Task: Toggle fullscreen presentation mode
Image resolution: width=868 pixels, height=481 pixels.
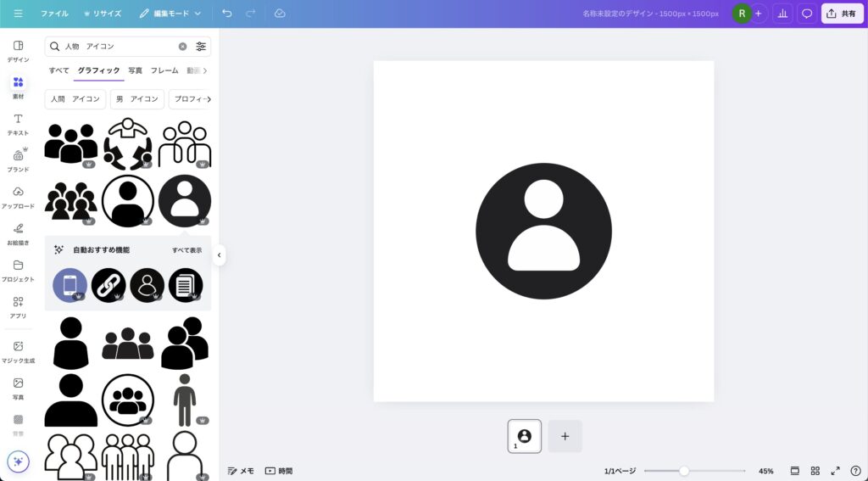Action: tap(835, 471)
